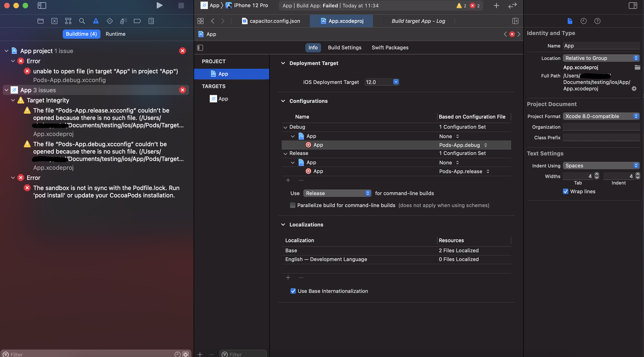644x357 pixels.
Task: Click the iPhone 12 Pro destination selector
Action: pos(247,6)
